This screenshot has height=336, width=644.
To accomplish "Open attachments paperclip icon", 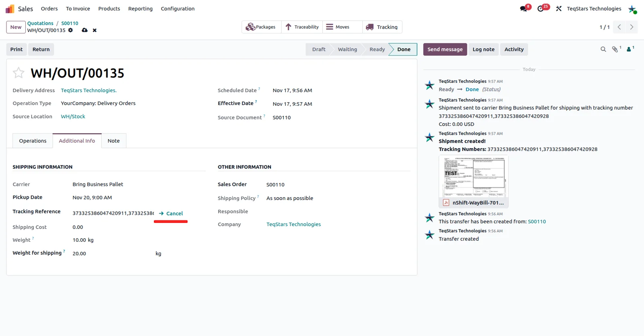I will (x=615, y=49).
